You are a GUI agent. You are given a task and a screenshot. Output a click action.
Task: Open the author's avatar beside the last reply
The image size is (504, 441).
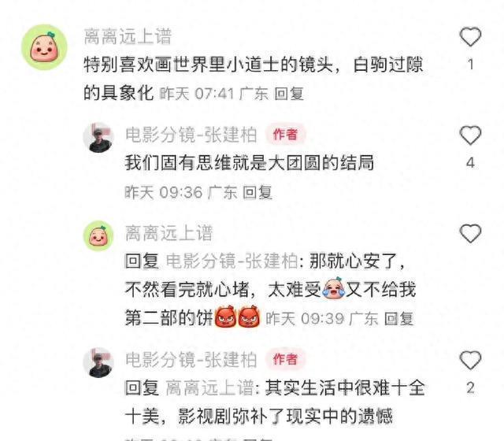[98, 362]
